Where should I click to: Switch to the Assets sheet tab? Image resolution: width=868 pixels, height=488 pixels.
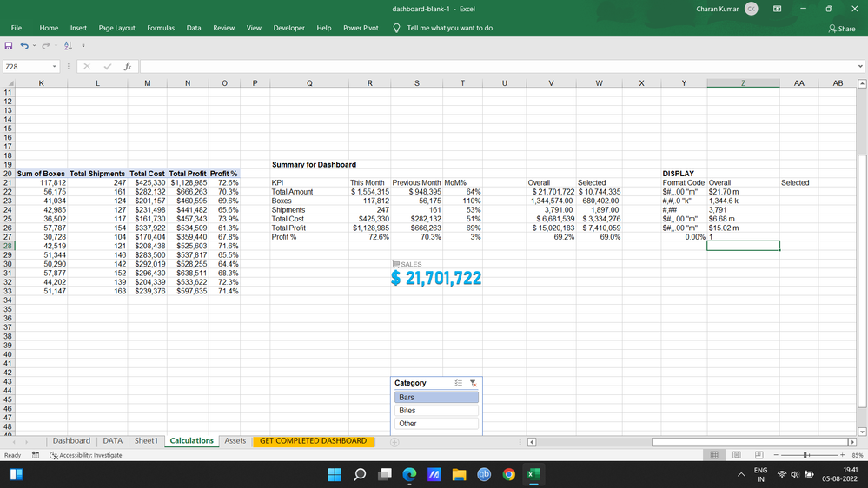tap(235, 441)
